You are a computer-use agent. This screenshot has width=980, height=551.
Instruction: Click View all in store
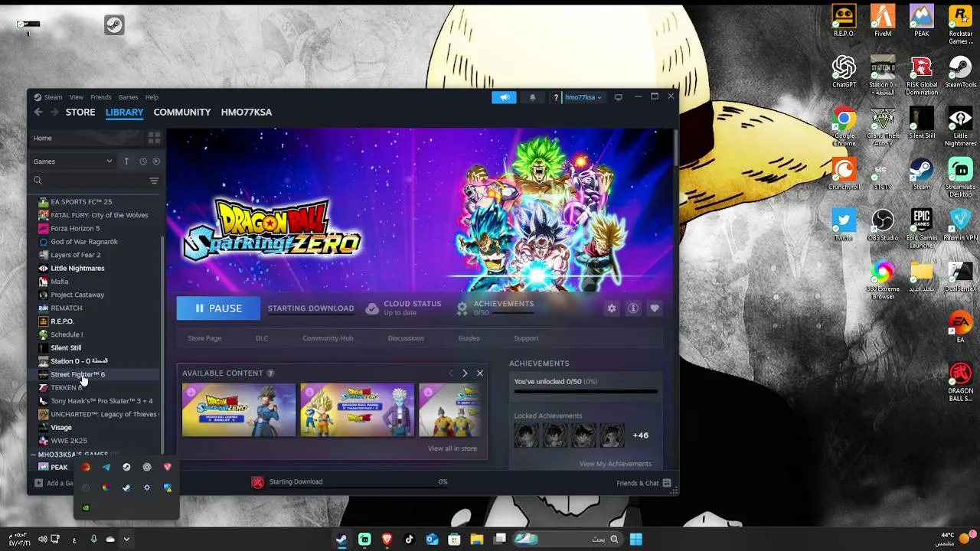[452, 448]
